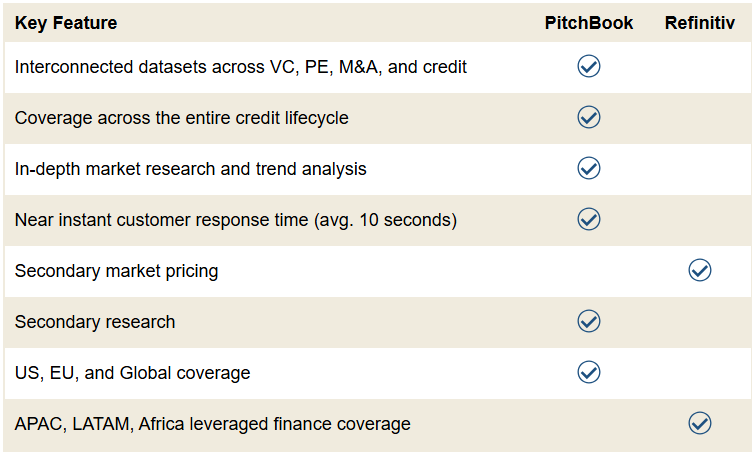This screenshot has height=453, width=754.
Task: Click the APAC, LATAM, Africa leveraged finance text
Action: pos(213,424)
